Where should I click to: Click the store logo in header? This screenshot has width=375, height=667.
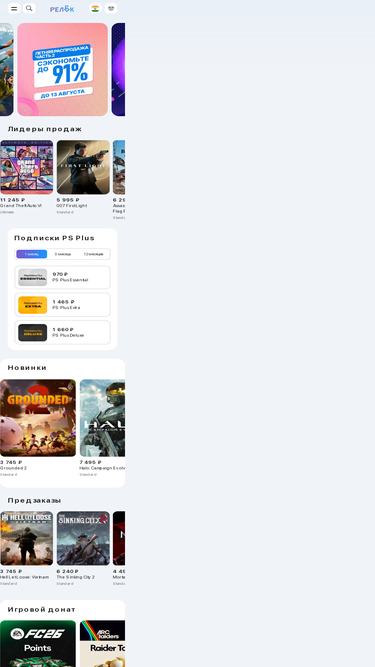tap(62, 9)
